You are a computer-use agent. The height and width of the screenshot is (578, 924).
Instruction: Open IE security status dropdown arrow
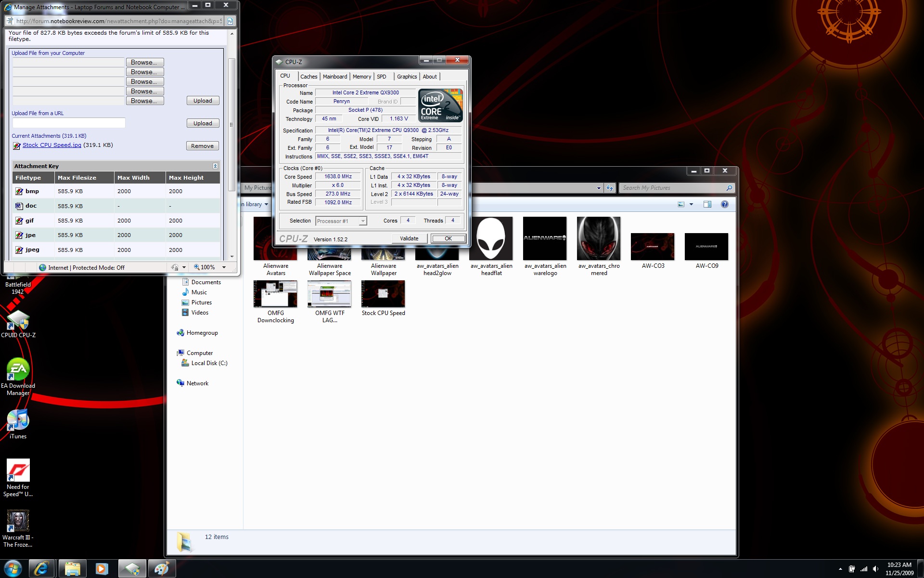point(184,267)
